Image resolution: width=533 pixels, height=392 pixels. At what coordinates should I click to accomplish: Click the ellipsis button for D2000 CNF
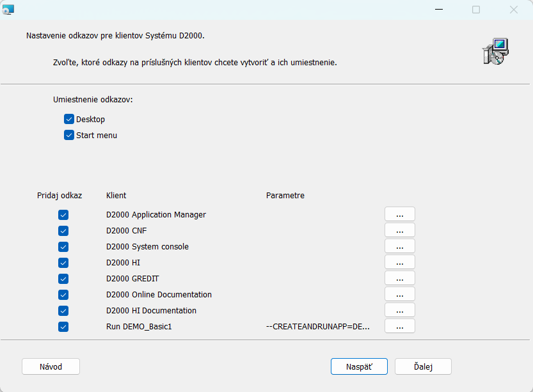[399, 230]
